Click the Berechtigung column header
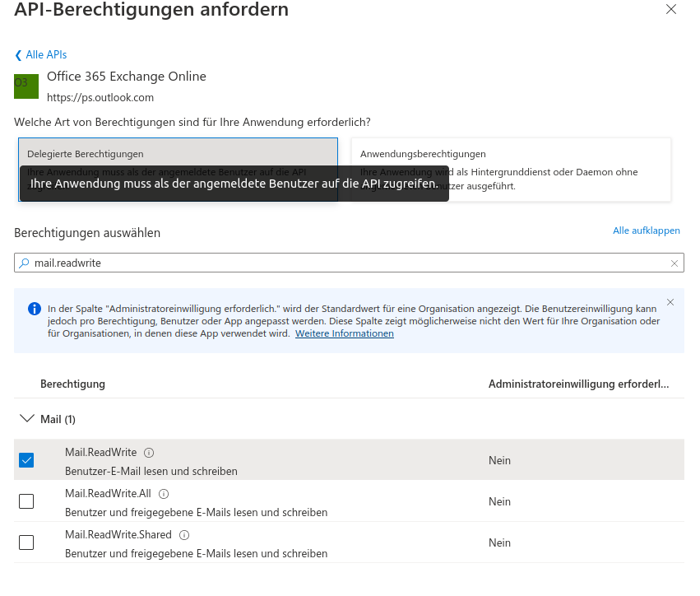This screenshot has width=700, height=596. point(72,384)
